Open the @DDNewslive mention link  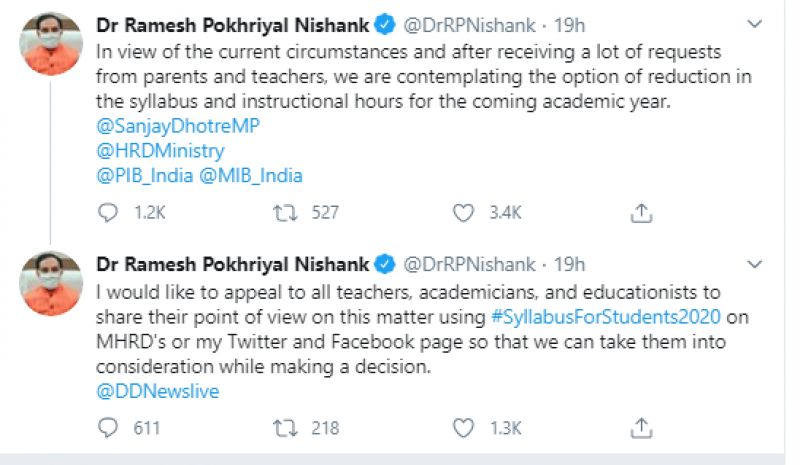tap(158, 392)
